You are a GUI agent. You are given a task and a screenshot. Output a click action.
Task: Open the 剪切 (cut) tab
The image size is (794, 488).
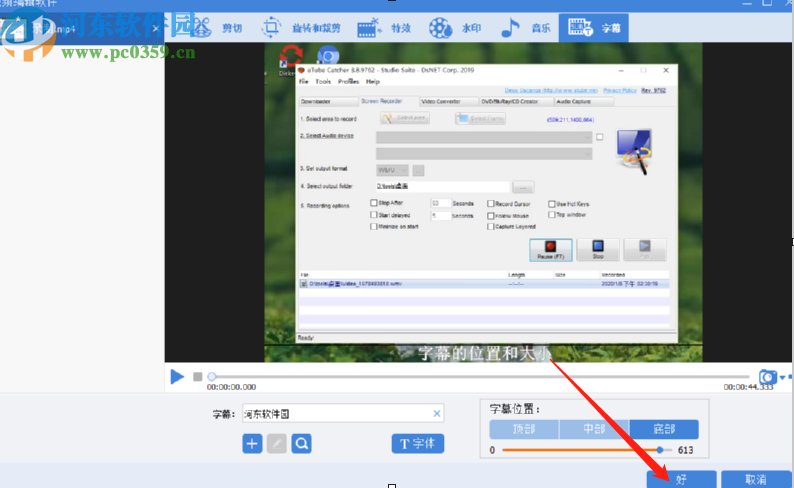click(218, 28)
